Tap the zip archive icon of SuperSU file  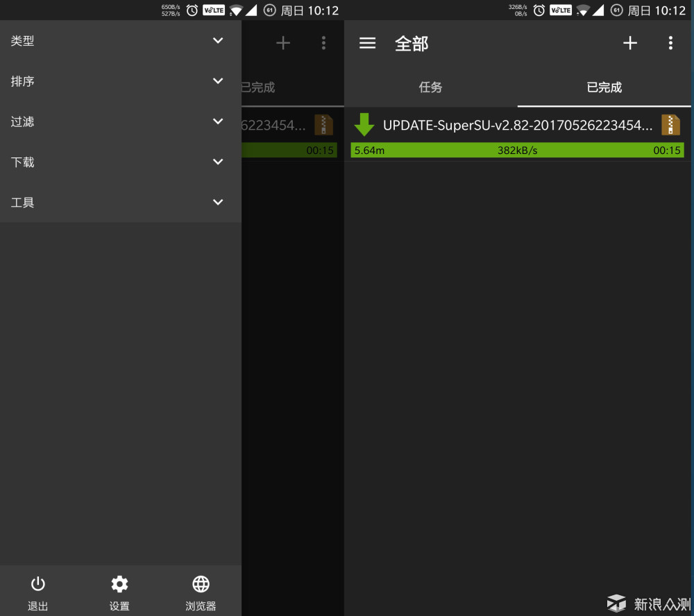point(670,125)
